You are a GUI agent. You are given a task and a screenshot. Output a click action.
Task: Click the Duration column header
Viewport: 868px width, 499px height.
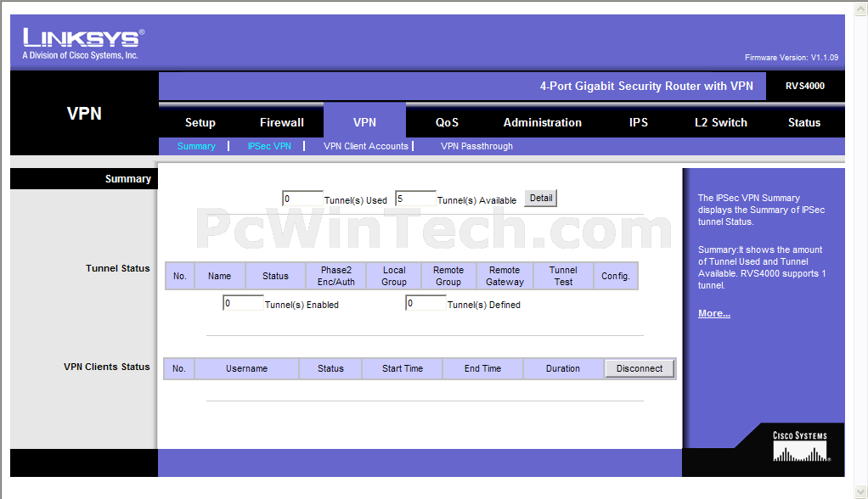pyautogui.click(x=563, y=368)
